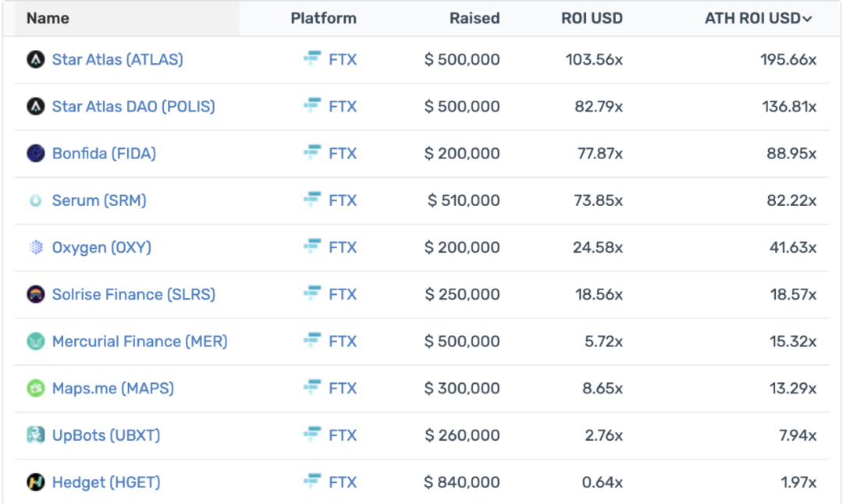Click the Mercurial Finance logo icon
The image size is (843, 504).
coord(36,341)
